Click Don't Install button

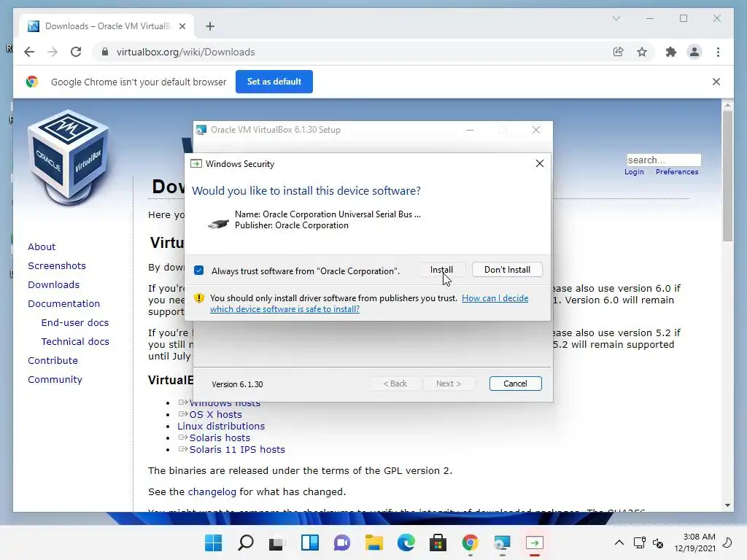(x=507, y=270)
